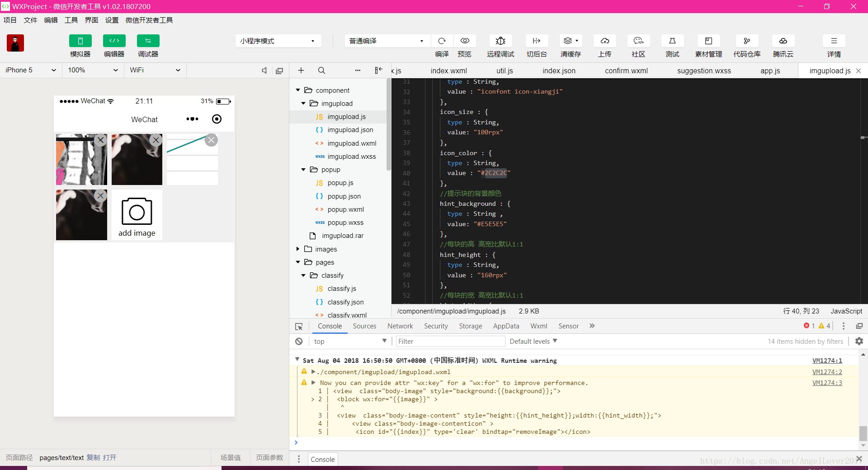The image size is (868, 470).
Task: Open the file tree more options menu
Action: (358, 71)
